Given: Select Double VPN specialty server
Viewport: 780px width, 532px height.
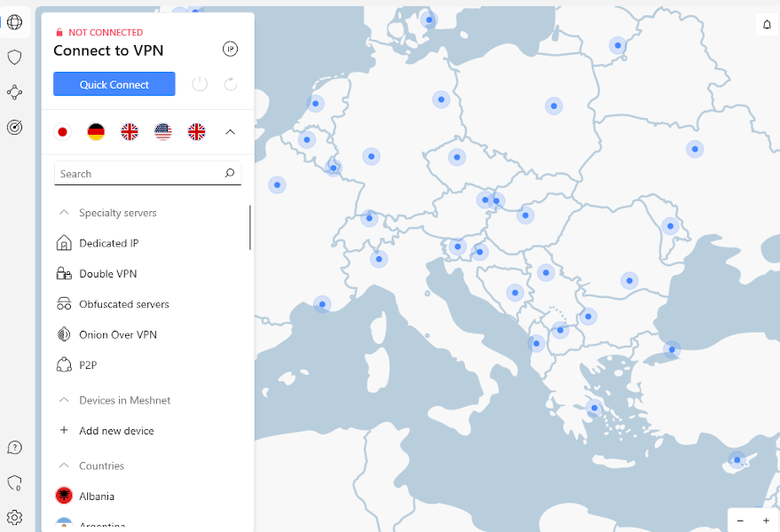Looking at the screenshot, I should coord(107,274).
